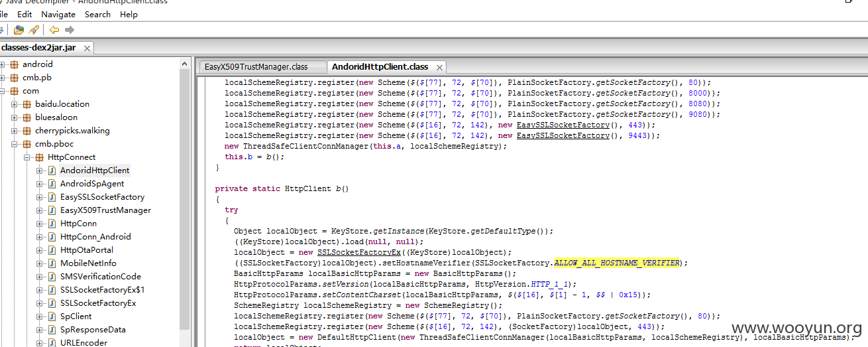
Task: Open EasySSLSocketFactory class in tree
Action: 102,197
